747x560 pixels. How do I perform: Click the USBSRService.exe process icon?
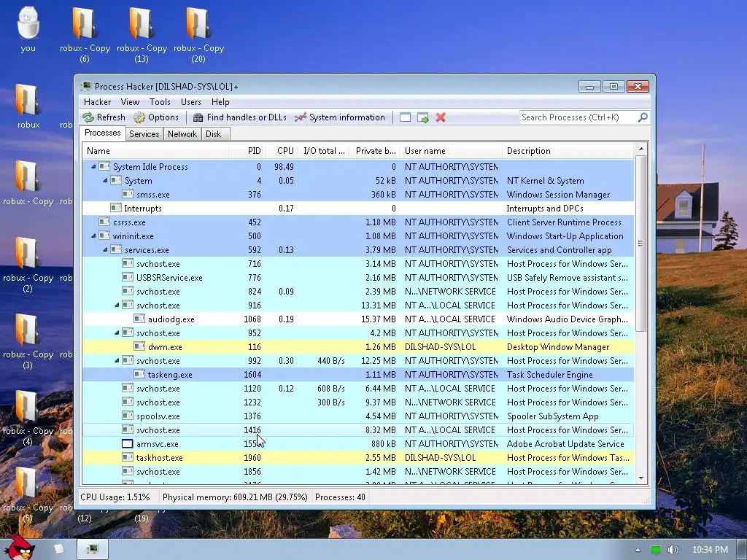coord(127,278)
